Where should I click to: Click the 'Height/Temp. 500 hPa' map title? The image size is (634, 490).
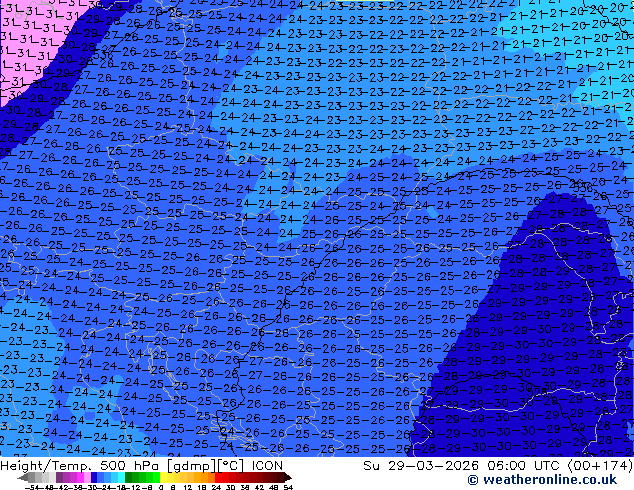tap(81, 466)
